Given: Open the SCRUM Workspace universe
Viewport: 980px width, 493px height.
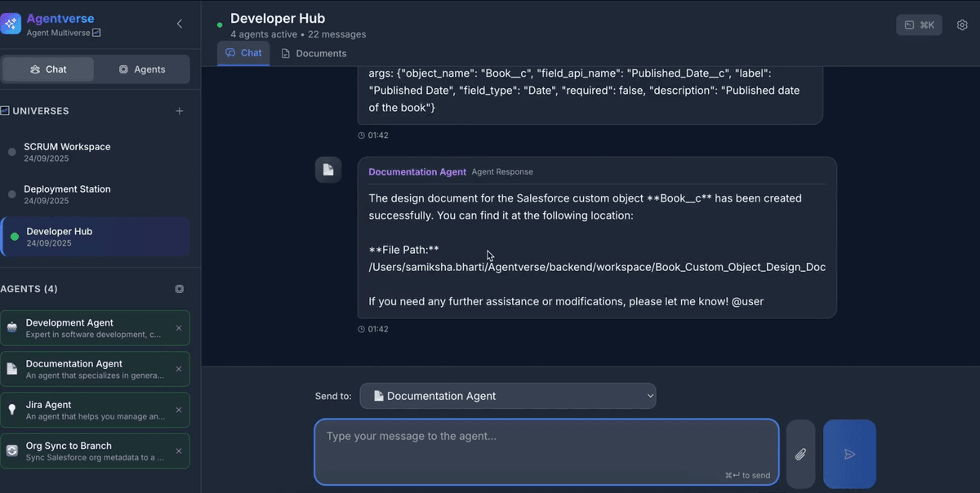Looking at the screenshot, I should [x=67, y=152].
